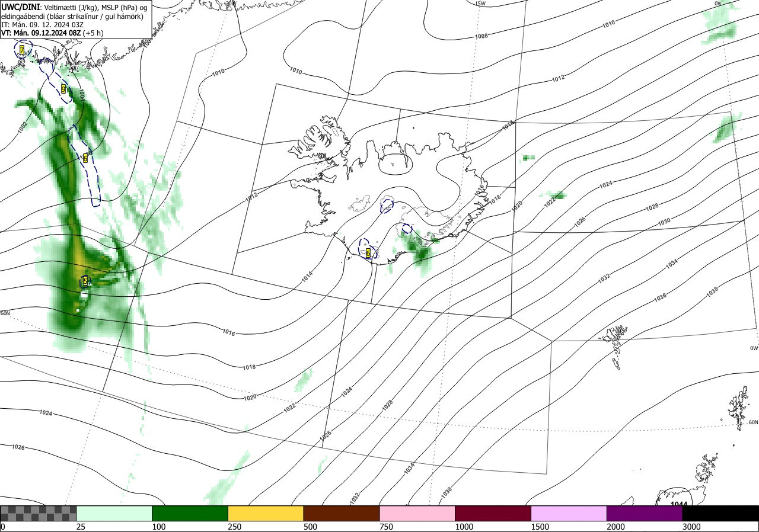
Task: Click the 1030 isobar label
Action: [x=664, y=221]
